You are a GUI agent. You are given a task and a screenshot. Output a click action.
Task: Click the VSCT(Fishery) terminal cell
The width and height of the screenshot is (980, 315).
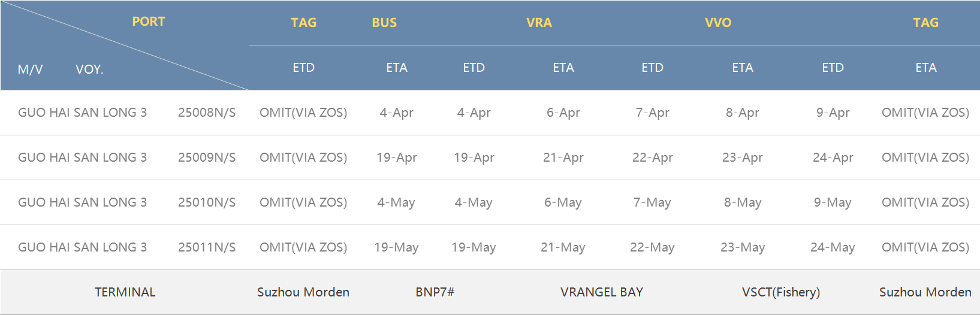[x=781, y=292]
